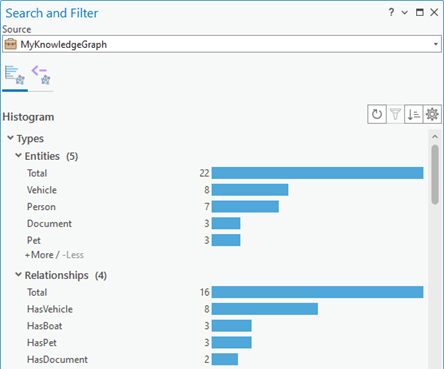Click the help question mark icon
The width and height of the screenshot is (444, 369).
point(391,13)
